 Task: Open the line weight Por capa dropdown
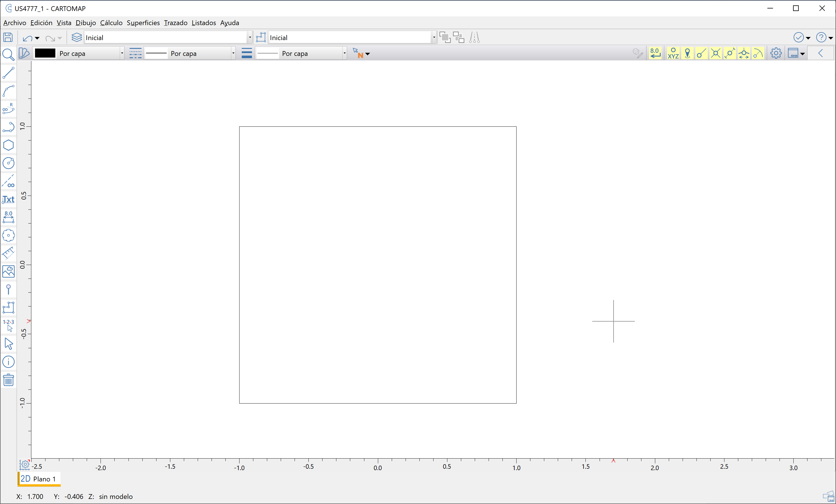(344, 53)
